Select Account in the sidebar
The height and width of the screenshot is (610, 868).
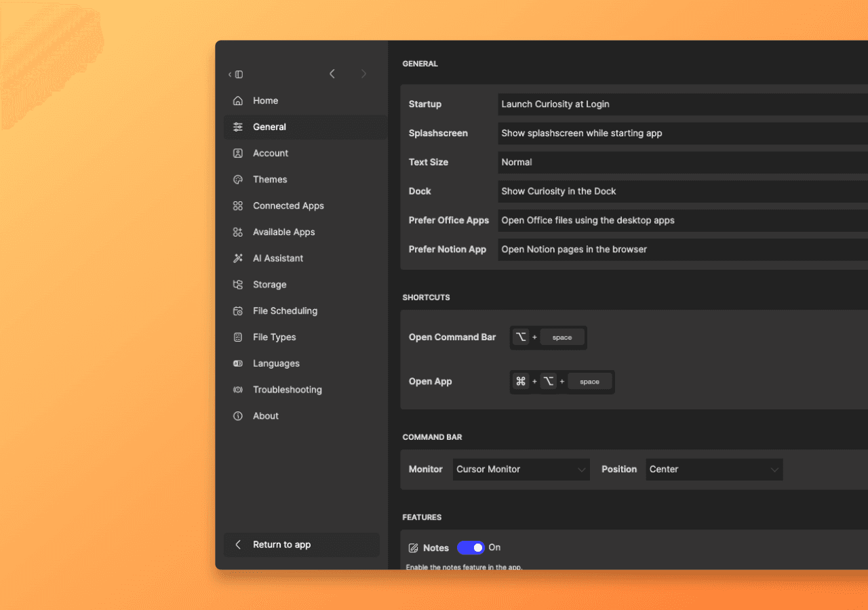(x=305, y=153)
